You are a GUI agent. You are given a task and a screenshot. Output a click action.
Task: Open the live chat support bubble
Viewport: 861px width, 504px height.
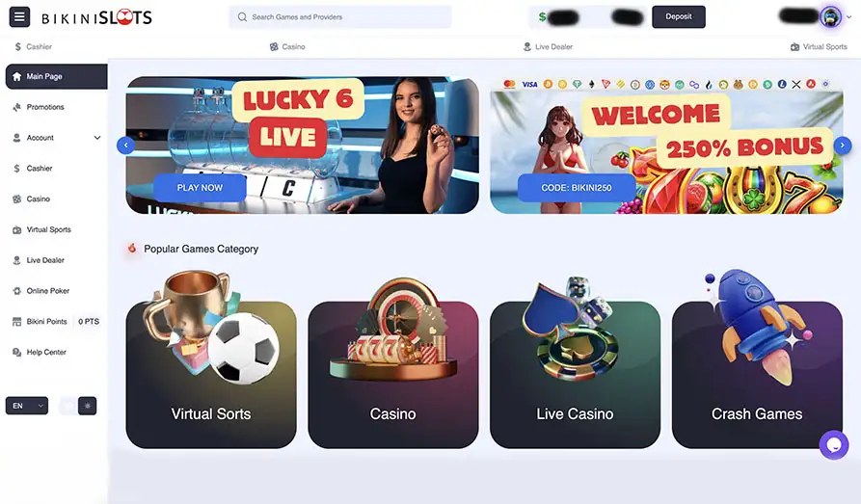[834, 444]
